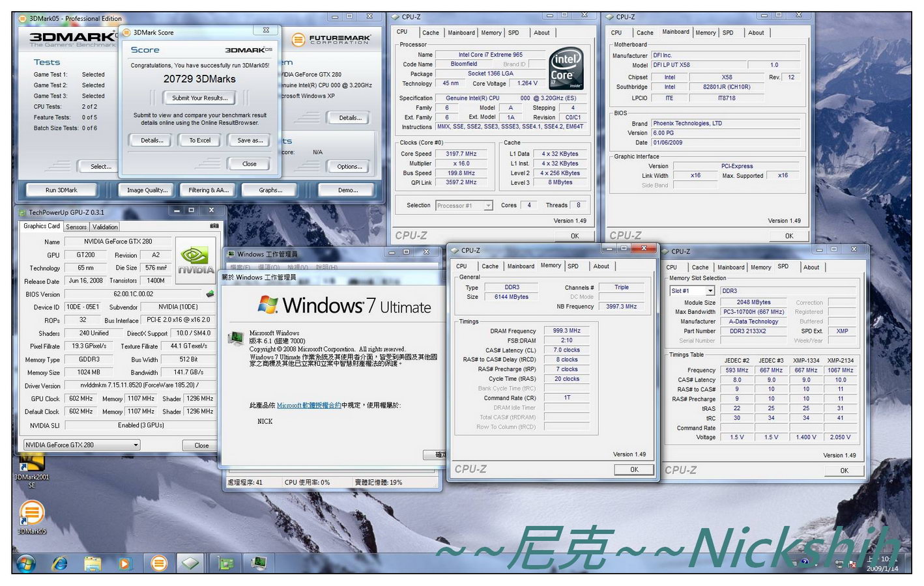Click the 3DMark05 Professional Edition title icon
The width and height of the screenshot is (924, 586).
[x=23, y=19]
